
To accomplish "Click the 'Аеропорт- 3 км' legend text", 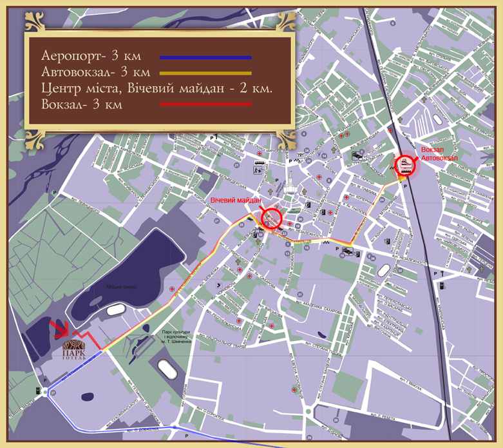I will (91, 56).
